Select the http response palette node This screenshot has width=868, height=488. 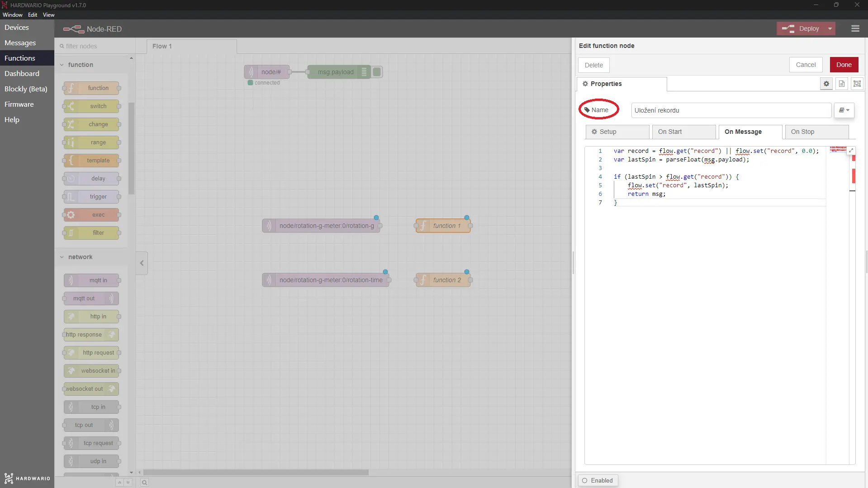pos(91,335)
